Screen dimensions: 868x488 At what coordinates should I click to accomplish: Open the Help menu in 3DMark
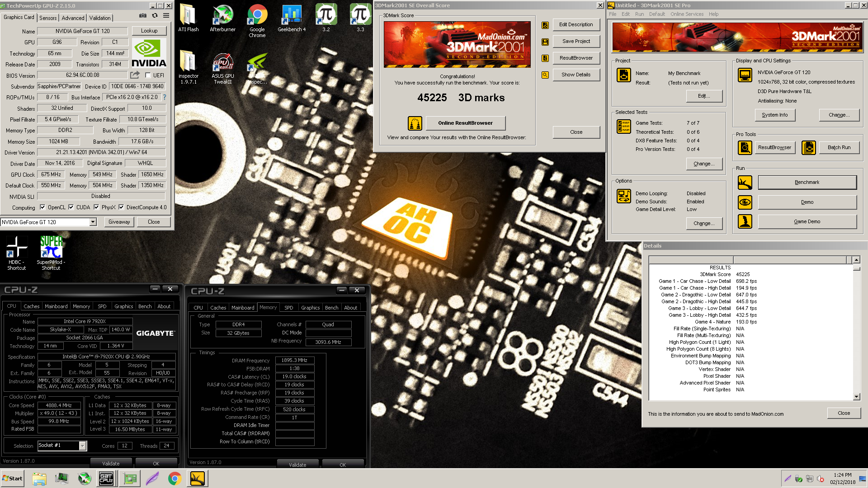pyautogui.click(x=713, y=14)
